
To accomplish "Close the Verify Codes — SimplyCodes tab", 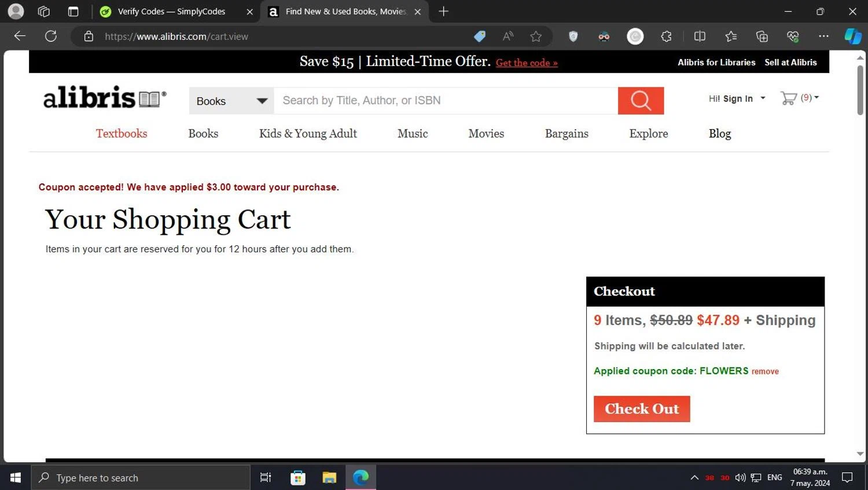I will (249, 12).
